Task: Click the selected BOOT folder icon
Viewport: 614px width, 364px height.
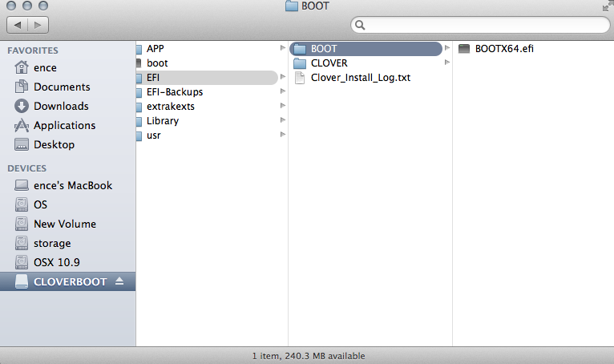Action: [300, 49]
